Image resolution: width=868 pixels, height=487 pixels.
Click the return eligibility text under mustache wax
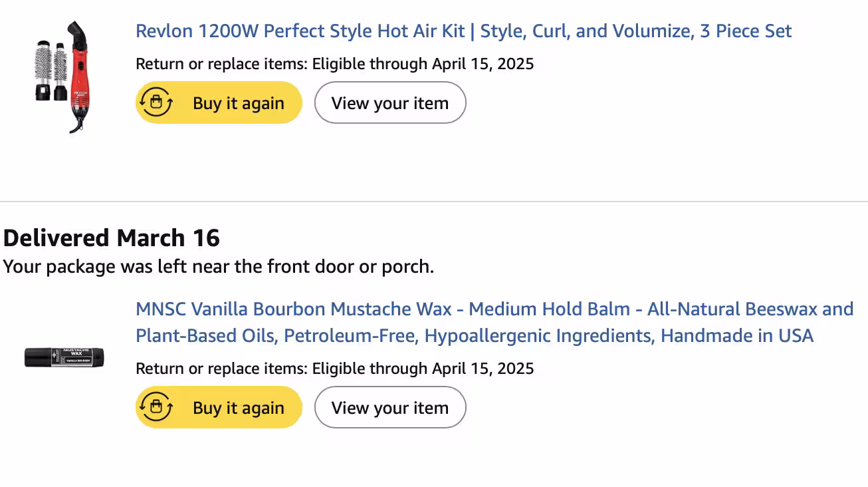334,369
